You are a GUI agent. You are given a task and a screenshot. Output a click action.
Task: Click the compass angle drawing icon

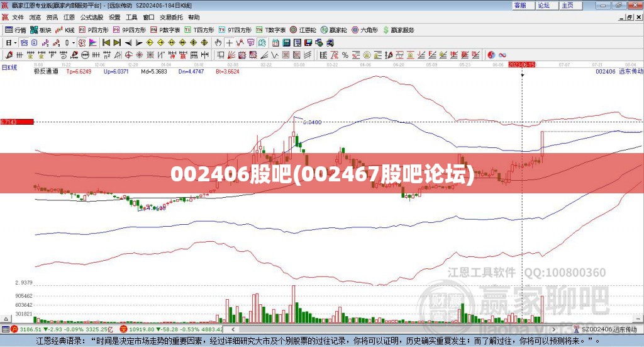(118, 55)
